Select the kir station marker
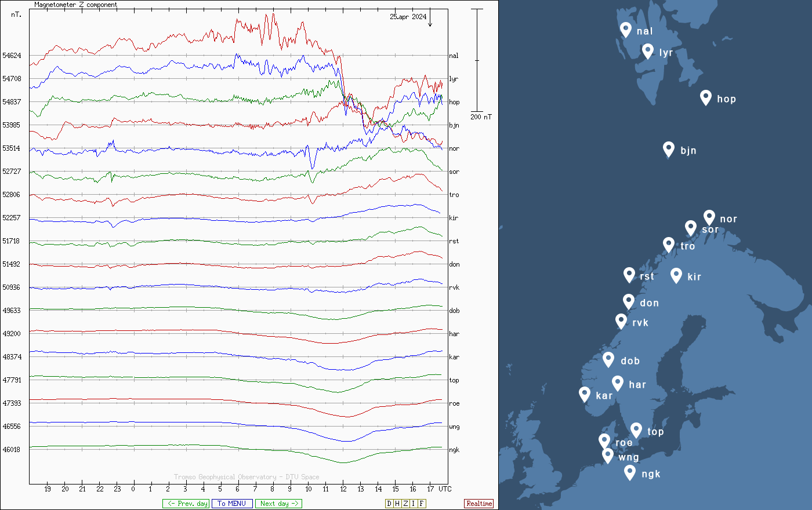812x510 pixels. 676,275
